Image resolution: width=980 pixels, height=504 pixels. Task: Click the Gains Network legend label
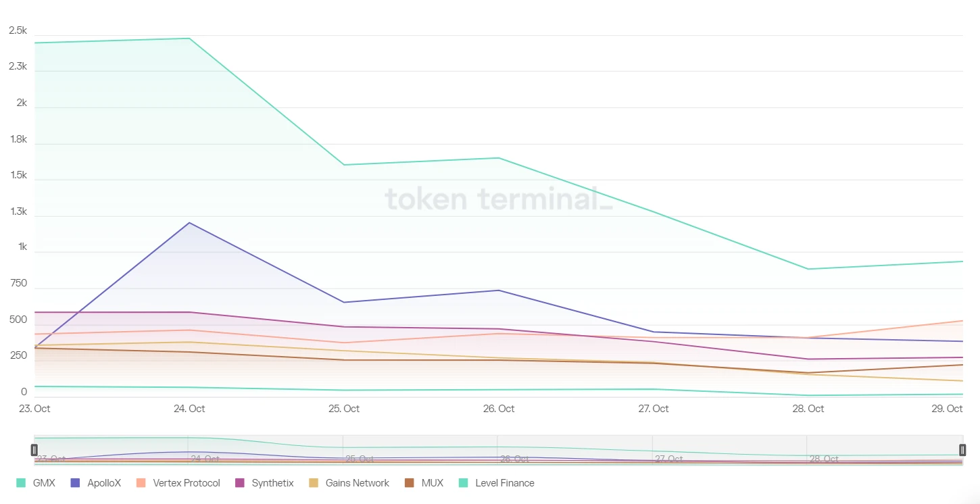[x=357, y=483]
